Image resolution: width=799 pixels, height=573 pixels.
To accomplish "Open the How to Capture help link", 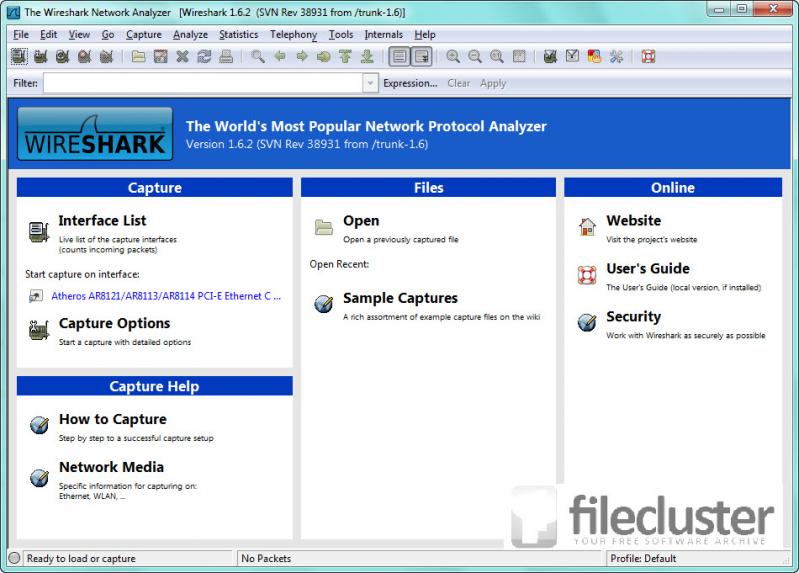I will (x=113, y=419).
